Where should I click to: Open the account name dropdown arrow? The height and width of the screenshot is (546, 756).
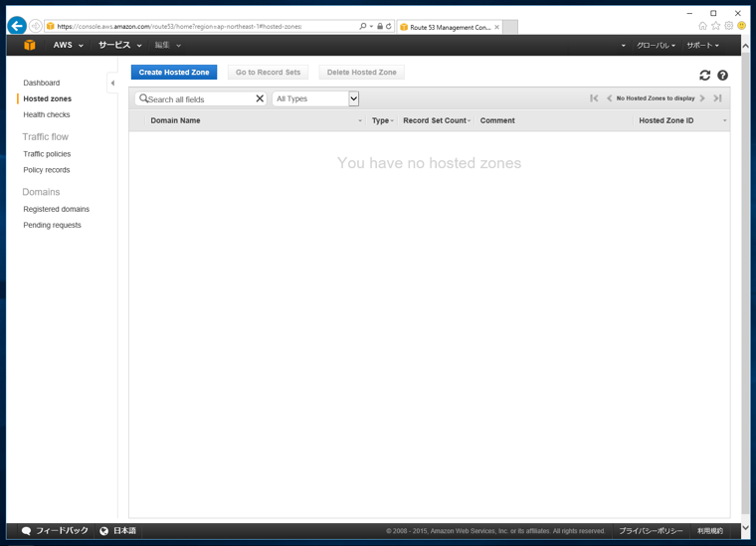(623, 46)
